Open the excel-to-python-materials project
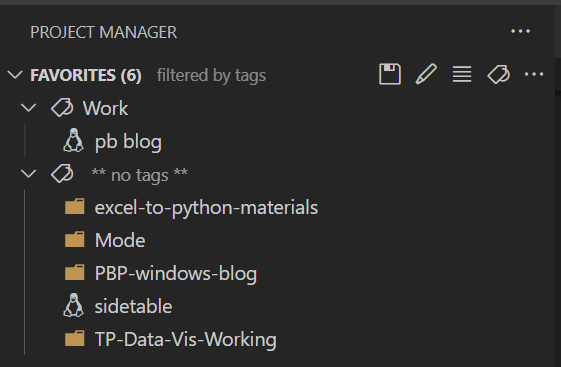The height and width of the screenshot is (367, 561). coord(206,207)
